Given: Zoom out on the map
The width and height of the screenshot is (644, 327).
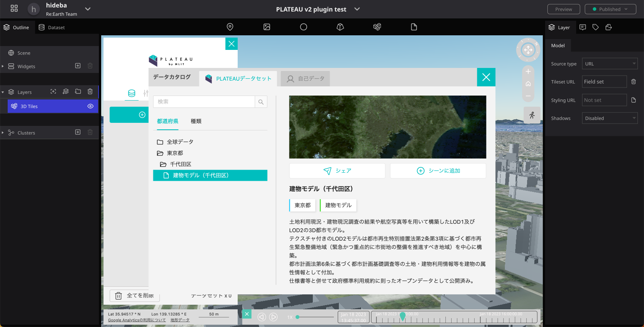Looking at the screenshot, I should click(528, 96).
